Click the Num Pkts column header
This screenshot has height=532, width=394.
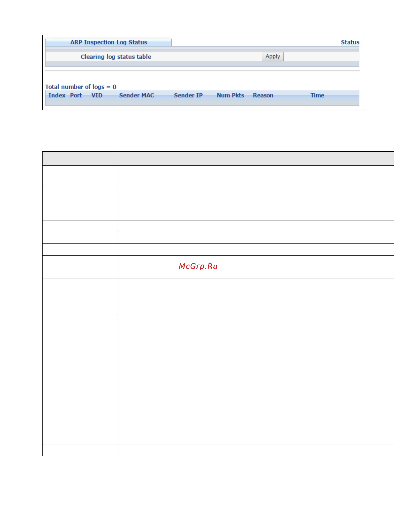(x=230, y=95)
